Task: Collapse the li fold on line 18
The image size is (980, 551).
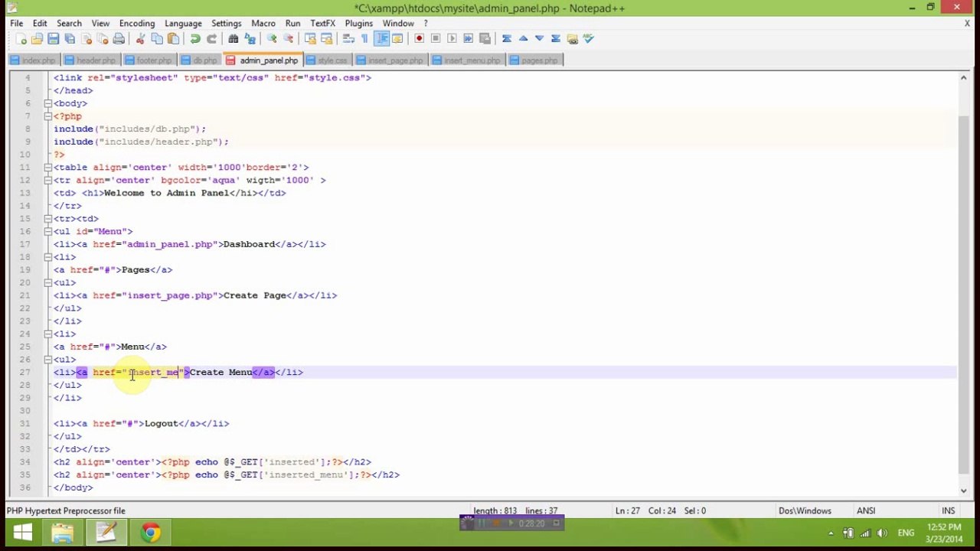Action: [x=47, y=257]
